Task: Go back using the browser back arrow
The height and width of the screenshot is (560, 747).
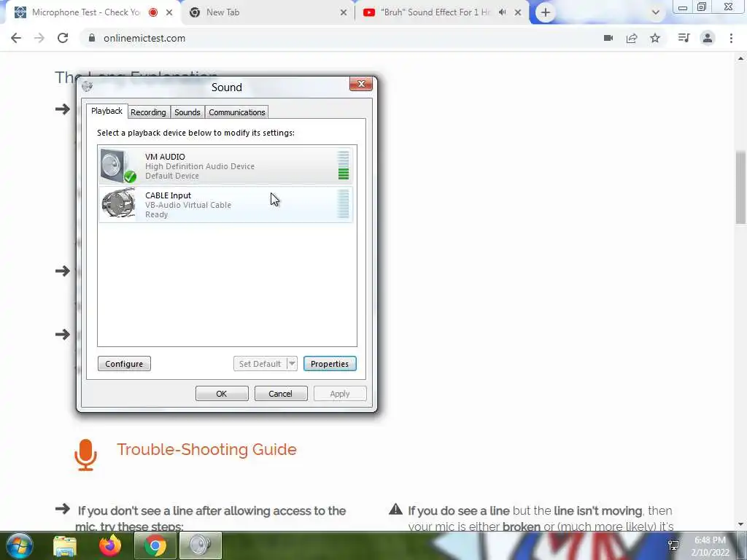Action: click(16, 38)
